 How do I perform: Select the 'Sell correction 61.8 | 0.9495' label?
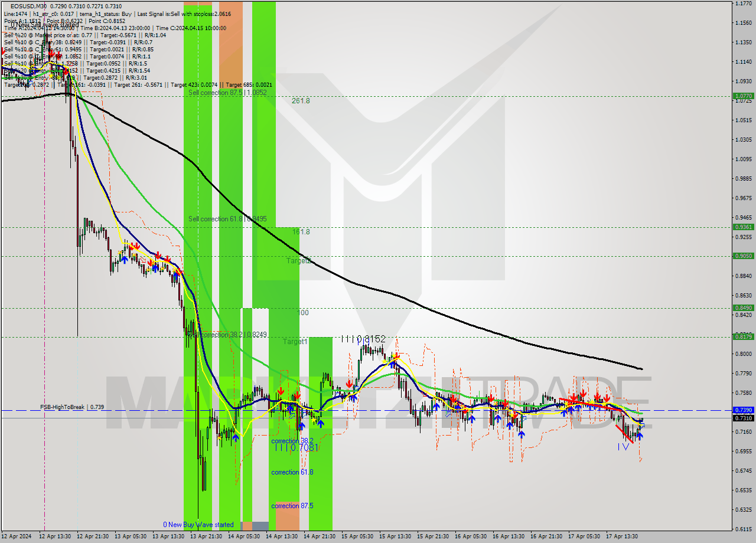click(228, 219)
